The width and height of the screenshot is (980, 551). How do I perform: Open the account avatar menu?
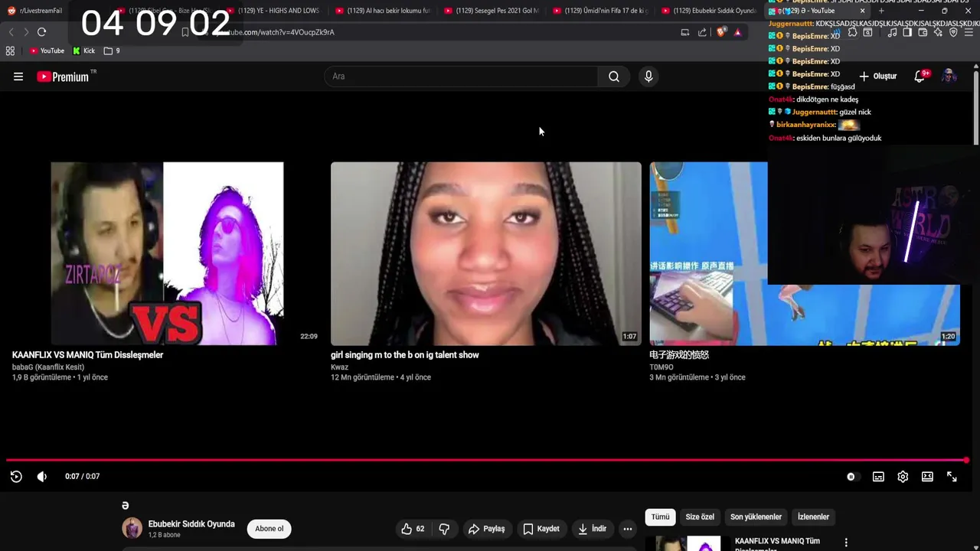point(949,77)
